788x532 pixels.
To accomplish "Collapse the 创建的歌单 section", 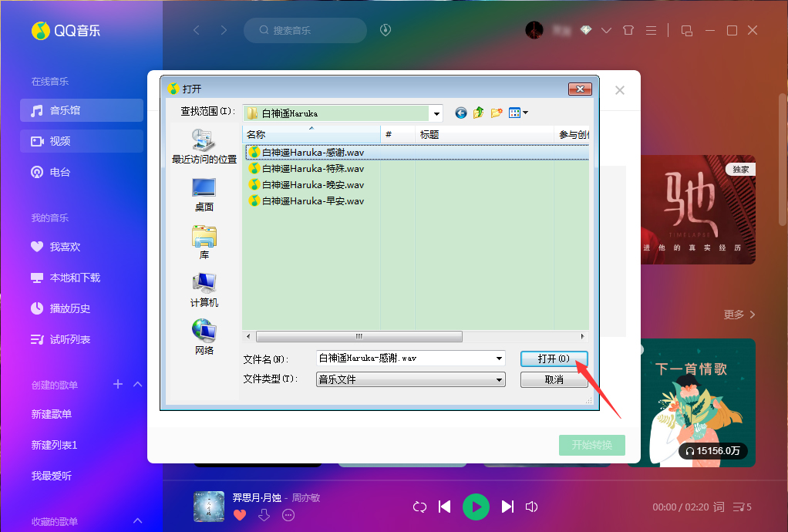I will click(137, 384).
